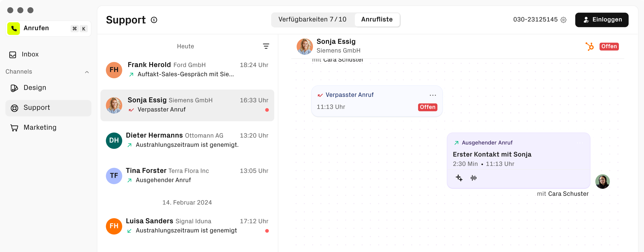Open the waveform recording icon on the call card
The height and width of the screenshot is (252, 644).
[474, 178]
